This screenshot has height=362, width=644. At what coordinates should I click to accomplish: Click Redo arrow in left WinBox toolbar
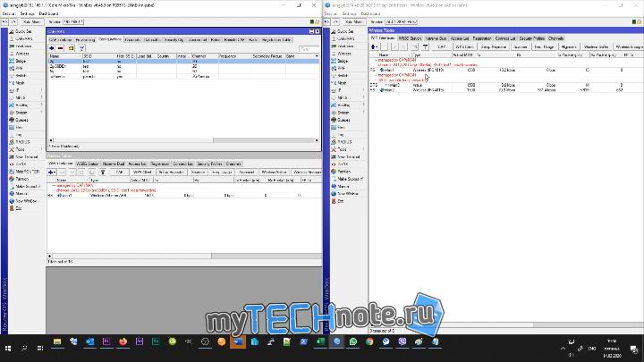13,21
